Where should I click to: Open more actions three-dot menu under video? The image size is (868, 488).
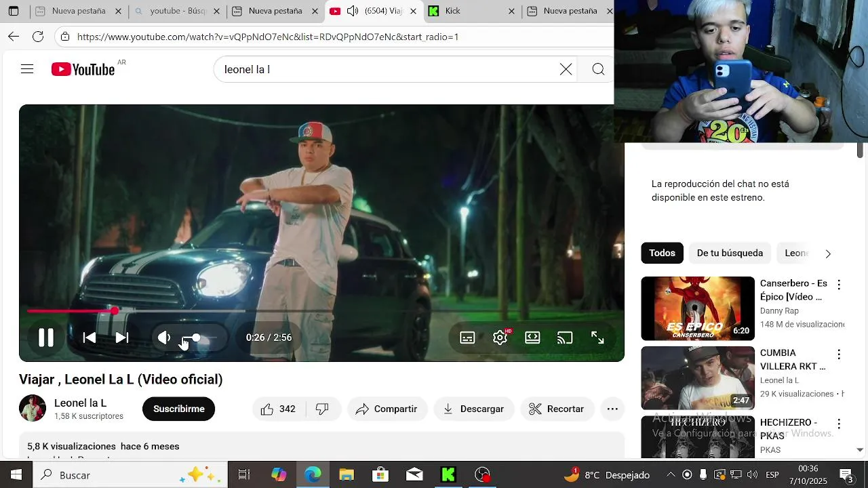(x=612, y=409)
